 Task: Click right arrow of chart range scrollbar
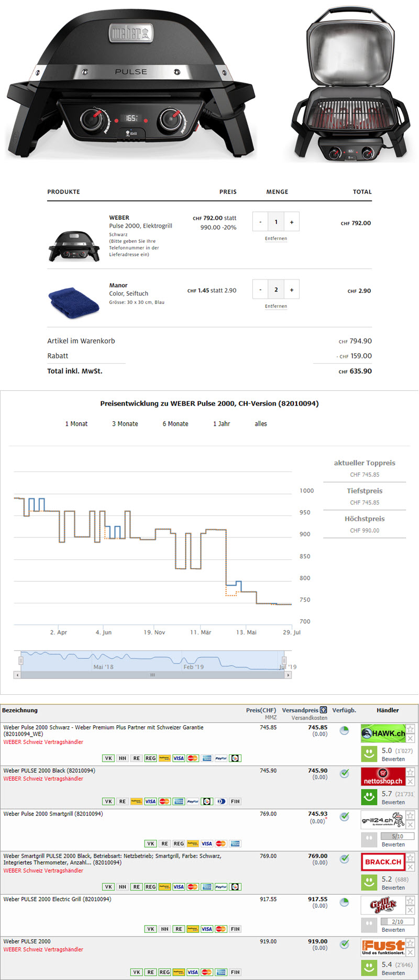point(288,675)
